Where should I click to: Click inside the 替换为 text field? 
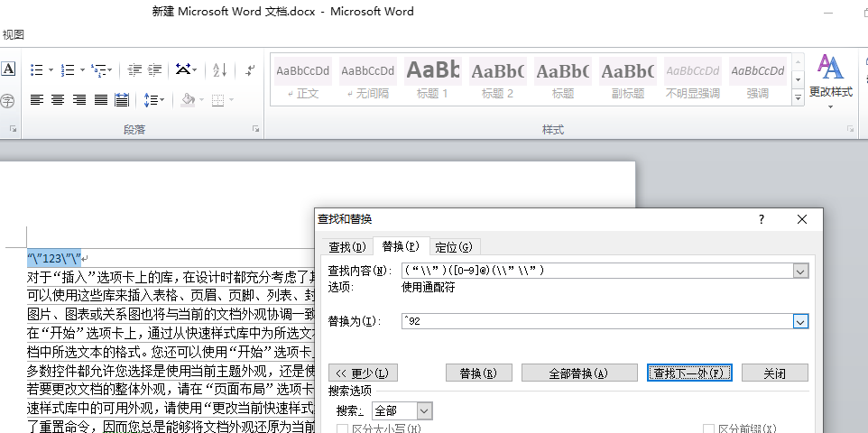point(597,321)
